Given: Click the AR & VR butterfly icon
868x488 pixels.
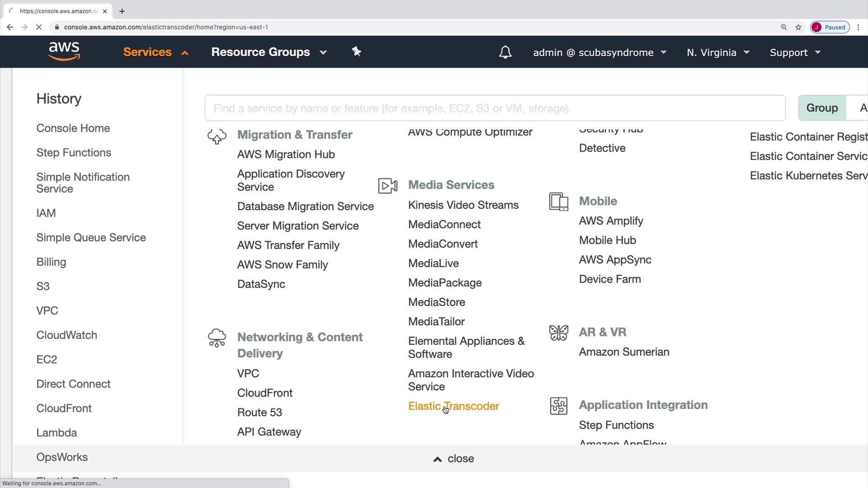Looking at the screenshot, I should [558, 333].
